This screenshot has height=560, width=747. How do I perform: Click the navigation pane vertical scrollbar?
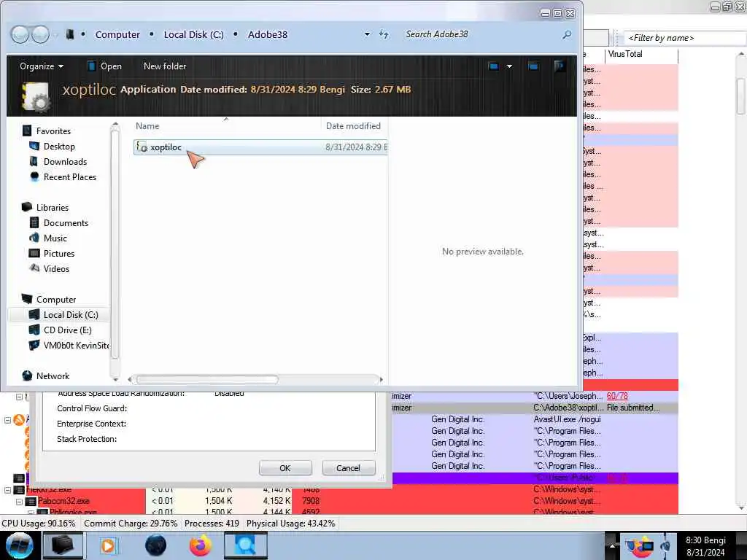click(115, 245)
